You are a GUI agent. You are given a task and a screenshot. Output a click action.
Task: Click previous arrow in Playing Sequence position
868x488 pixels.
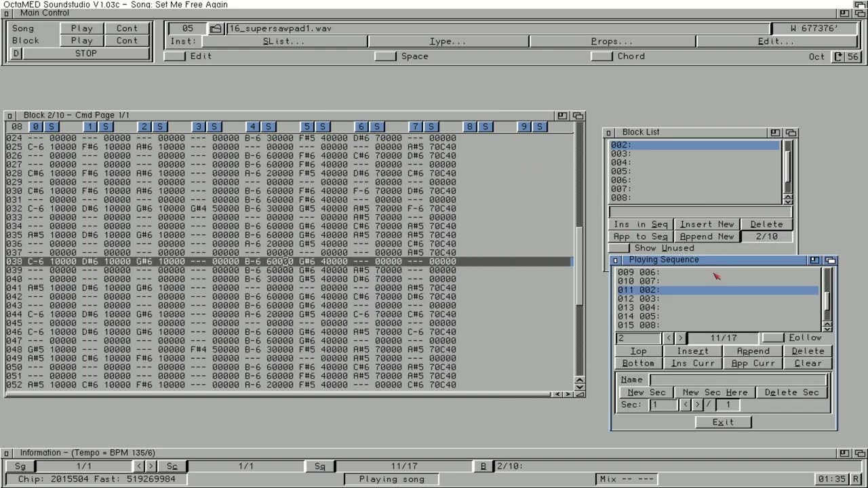click(669, 338)
